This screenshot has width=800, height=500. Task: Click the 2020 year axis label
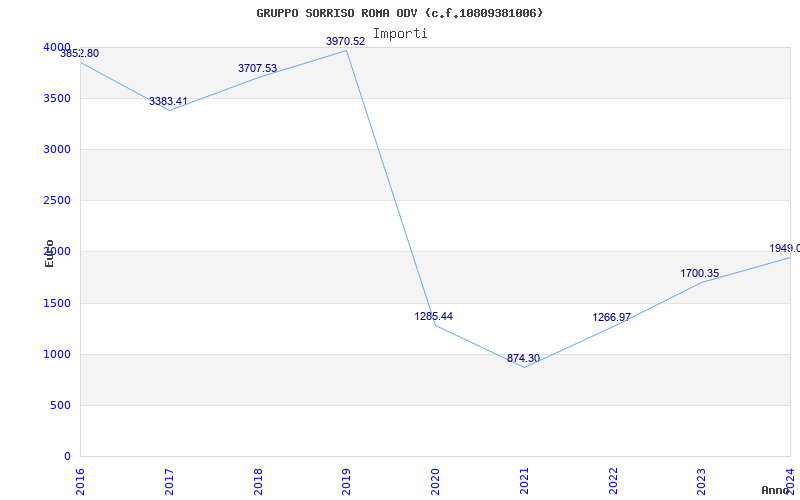[x=435, y=482]
